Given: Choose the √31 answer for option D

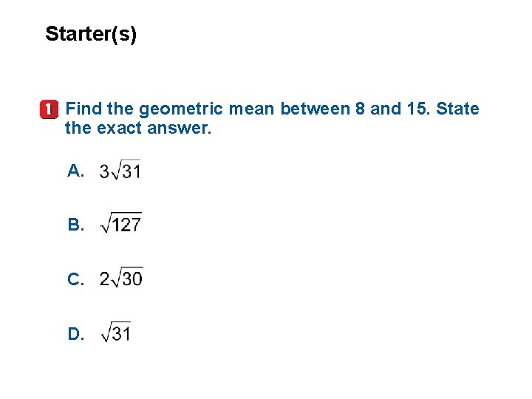Looking at the screenshot, I should click(115, 332).
